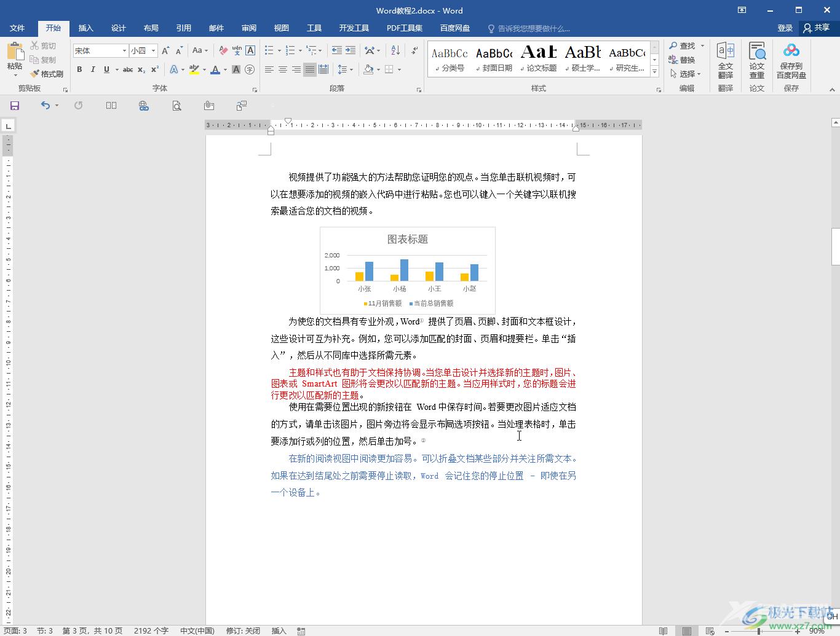Click the red font color button

click(215, 69)
